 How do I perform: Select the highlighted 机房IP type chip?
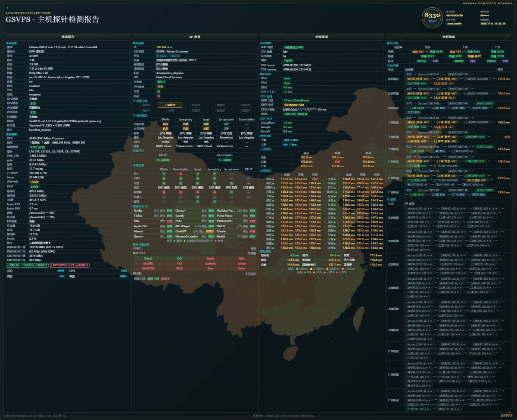click(170, 105)
